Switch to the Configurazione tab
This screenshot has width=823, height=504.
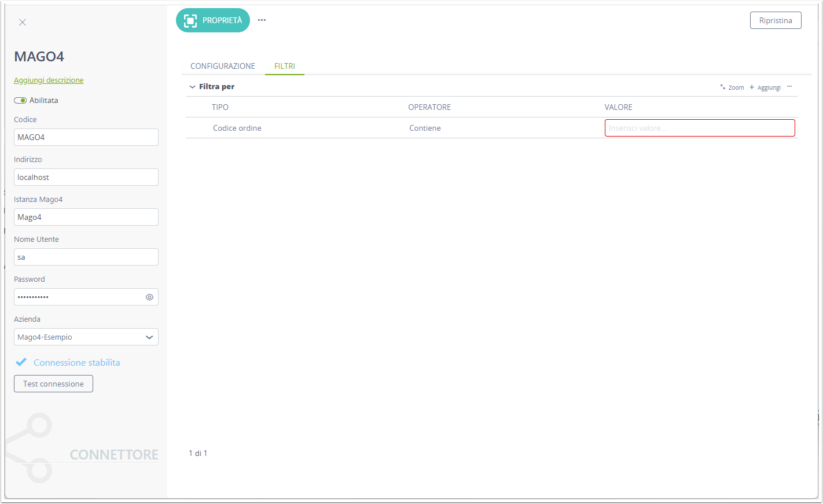(x=223, y=66)
